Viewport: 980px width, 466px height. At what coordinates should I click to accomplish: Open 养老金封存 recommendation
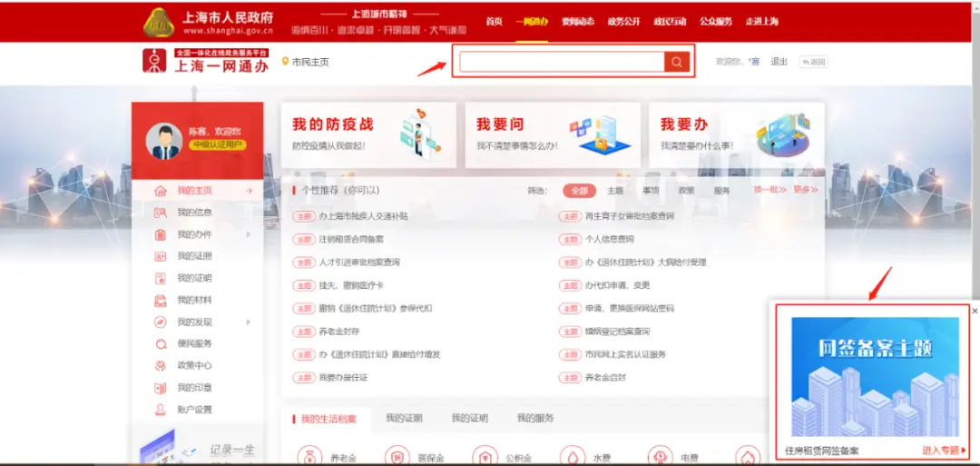point(340,332)
